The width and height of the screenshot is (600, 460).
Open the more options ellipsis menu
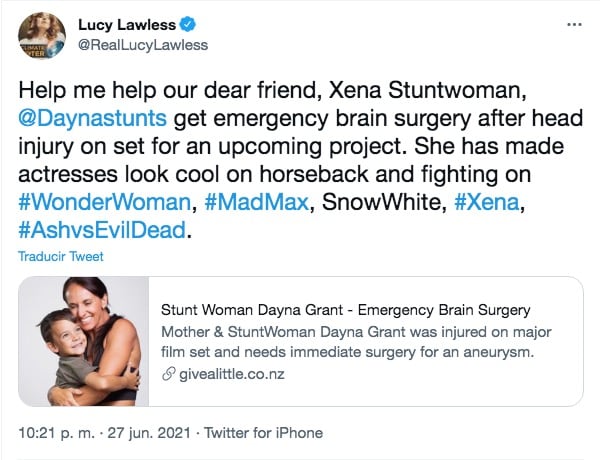tap(572, 23)
